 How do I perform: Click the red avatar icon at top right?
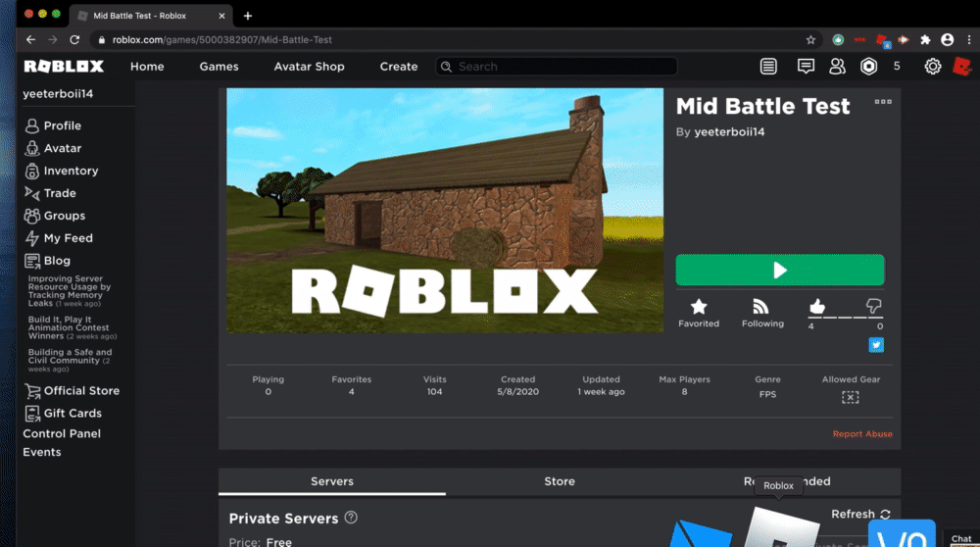pyautogui.click(x=962, y=66)
